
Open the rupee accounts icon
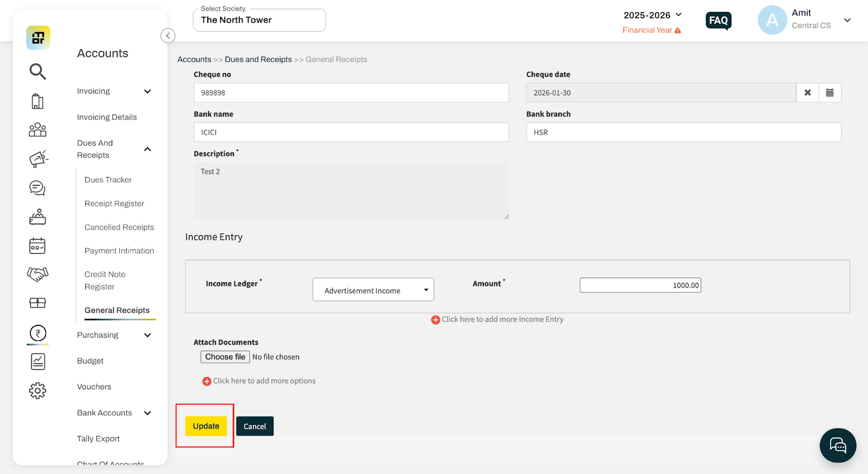[38, 333]
